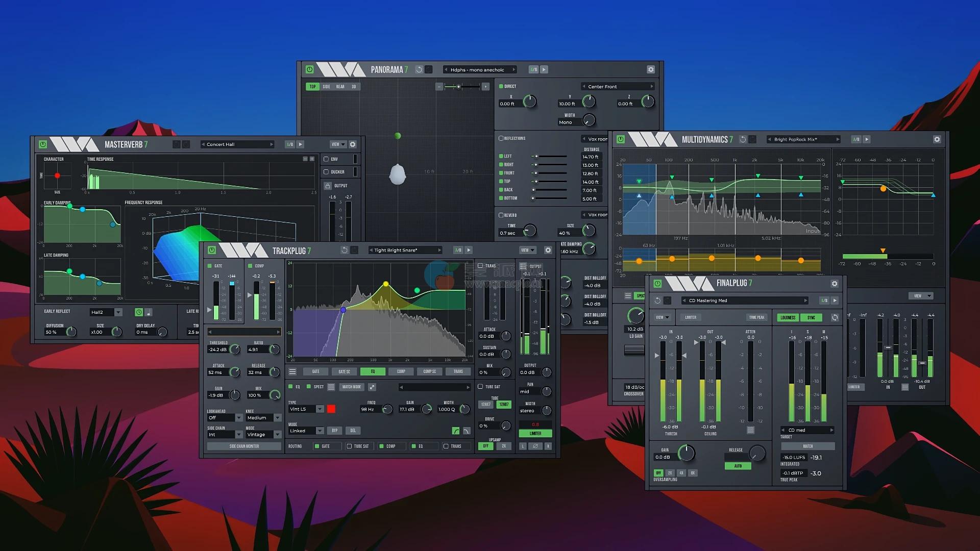Open the TrackPlug settings gear
Image resolution: width=980 pixels, height=551 pixels.
[x=548, y=250]
